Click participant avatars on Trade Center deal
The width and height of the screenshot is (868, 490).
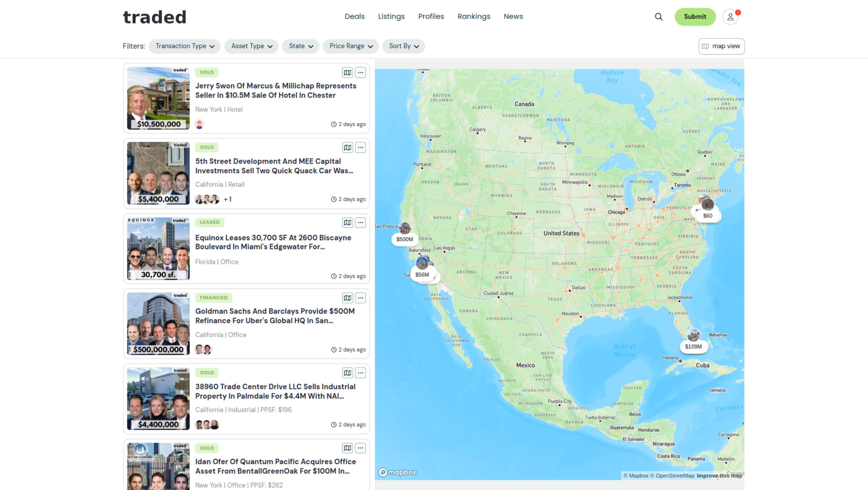(x=207, y=425)
